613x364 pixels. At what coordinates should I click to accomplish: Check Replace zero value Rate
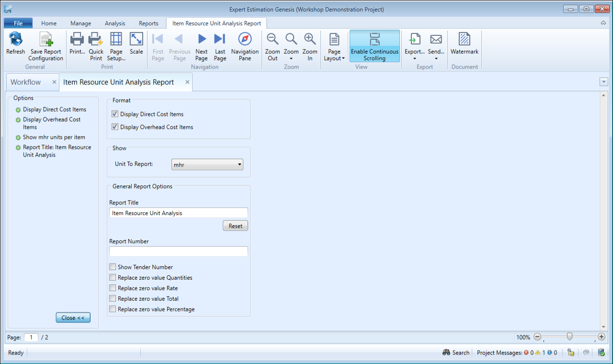coord(113,288)
